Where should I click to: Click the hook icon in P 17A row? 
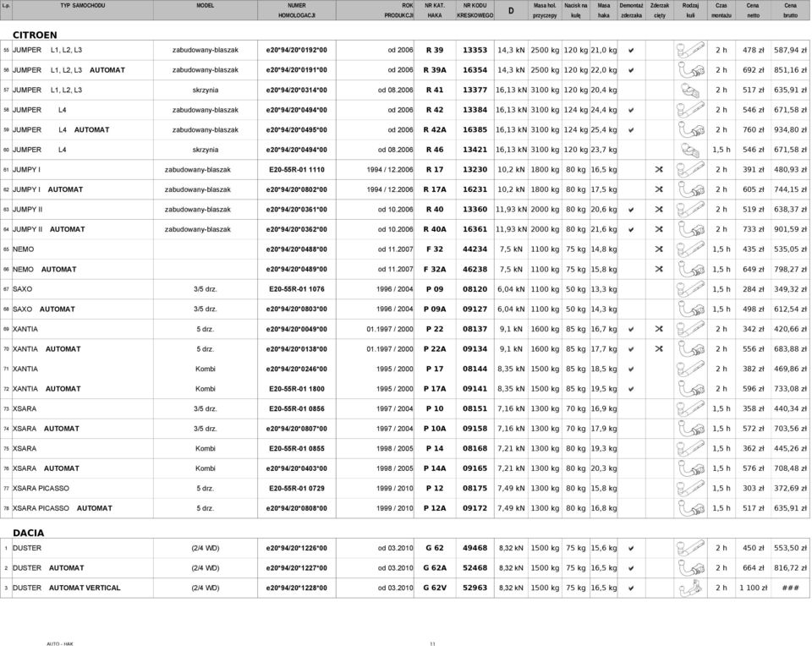690,389
